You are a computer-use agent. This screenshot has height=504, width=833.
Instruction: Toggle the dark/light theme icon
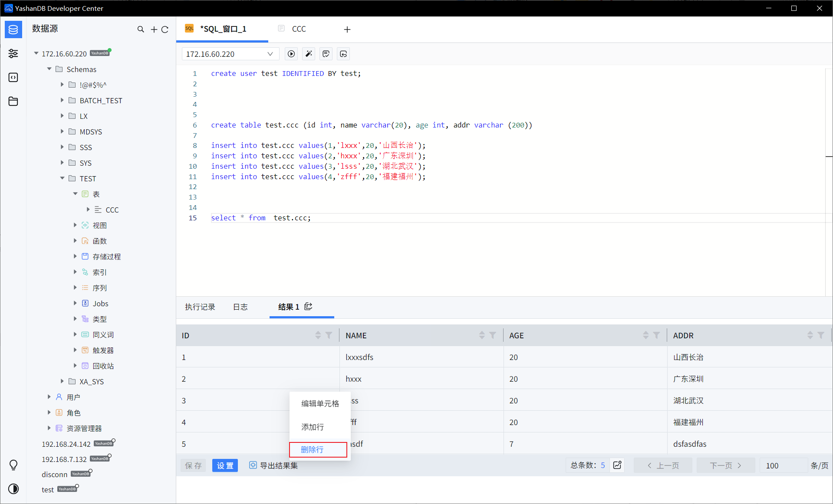[13, 489]
